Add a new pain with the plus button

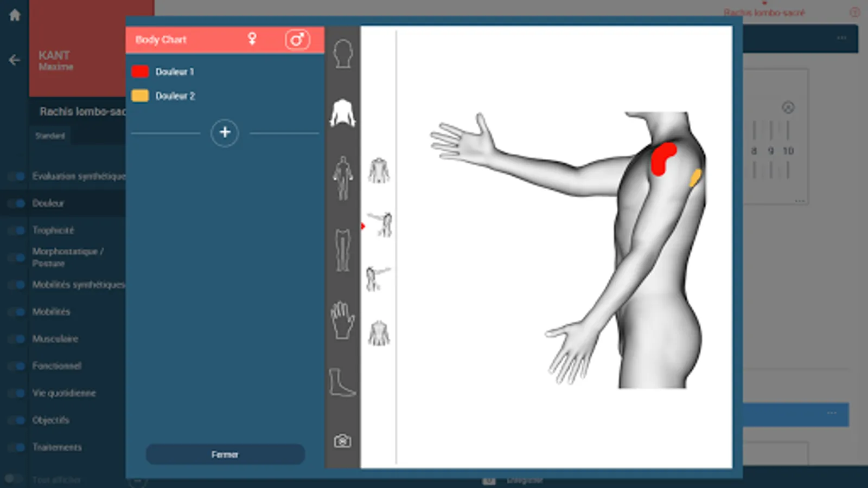pos(225,133)
